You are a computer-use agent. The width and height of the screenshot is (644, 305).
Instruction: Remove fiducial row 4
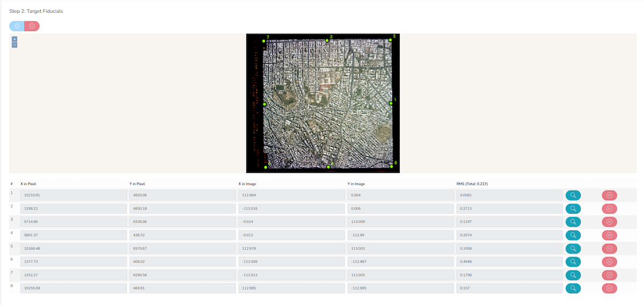[609, 235]
